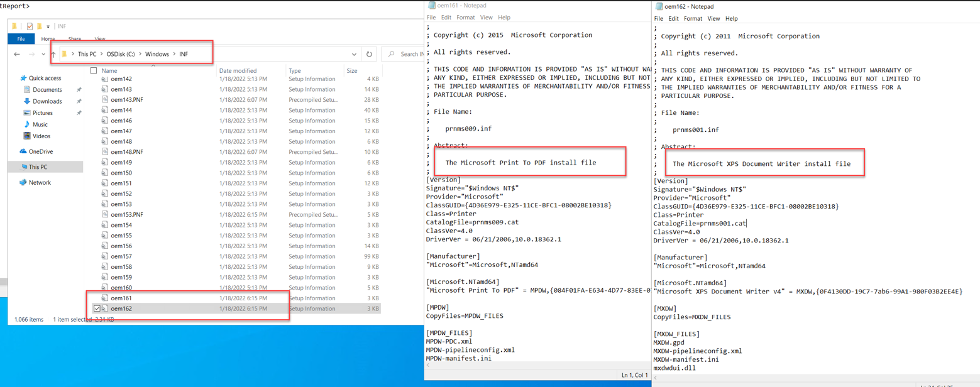
Task: Click the pin icon next to Documents
Action: pyautogui.click(x=79, y=90)
